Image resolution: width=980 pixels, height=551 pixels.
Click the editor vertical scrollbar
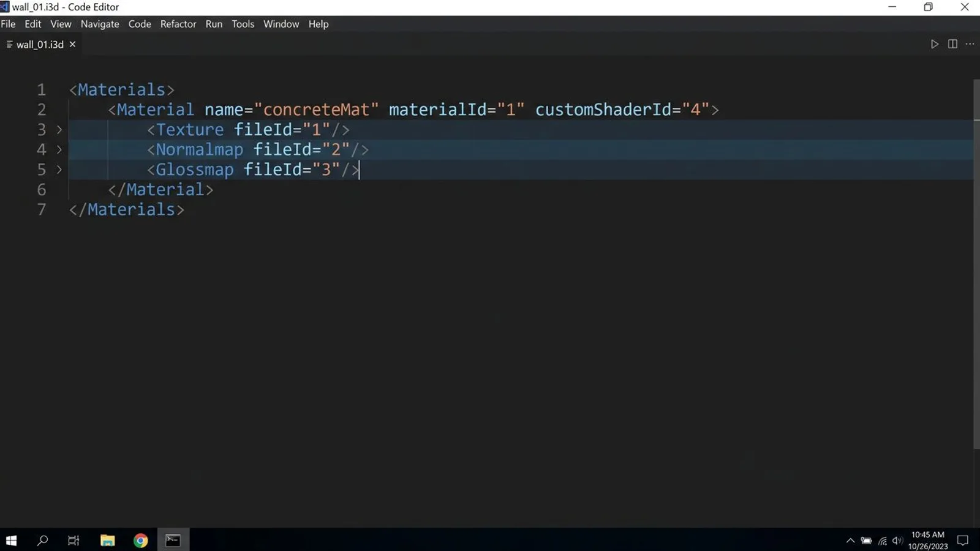[976, 263]
